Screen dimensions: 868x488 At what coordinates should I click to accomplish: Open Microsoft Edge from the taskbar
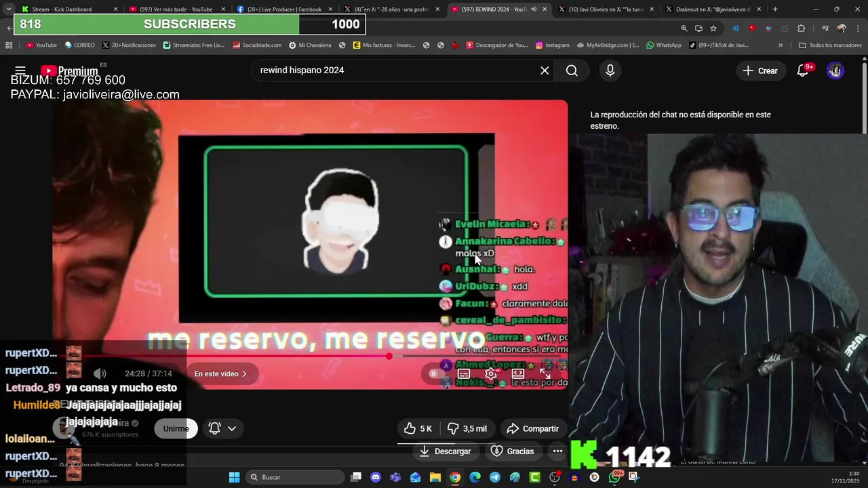[x=475, y=477]
